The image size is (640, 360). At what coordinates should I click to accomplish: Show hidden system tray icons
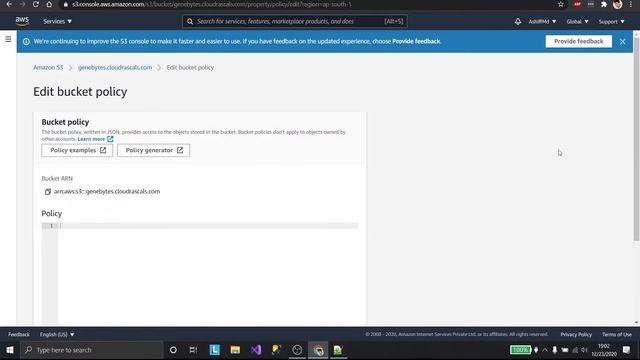[x=545, y=350]
